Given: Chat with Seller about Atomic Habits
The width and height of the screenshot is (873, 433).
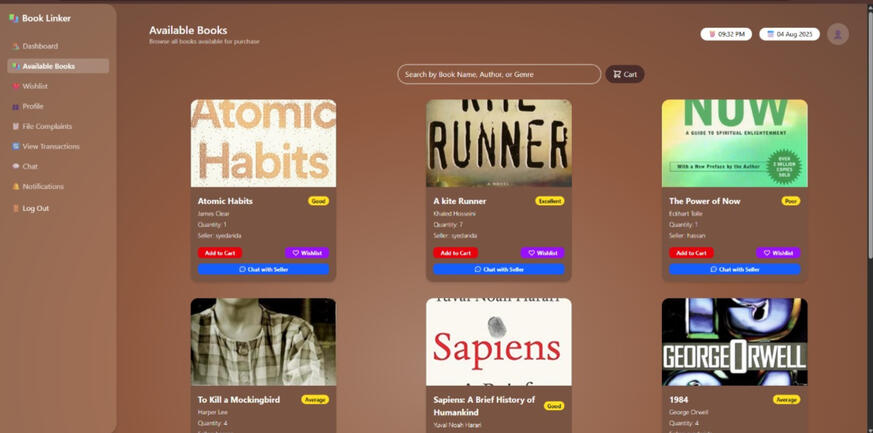Looking at the screenshot, I should coord(263,269).
